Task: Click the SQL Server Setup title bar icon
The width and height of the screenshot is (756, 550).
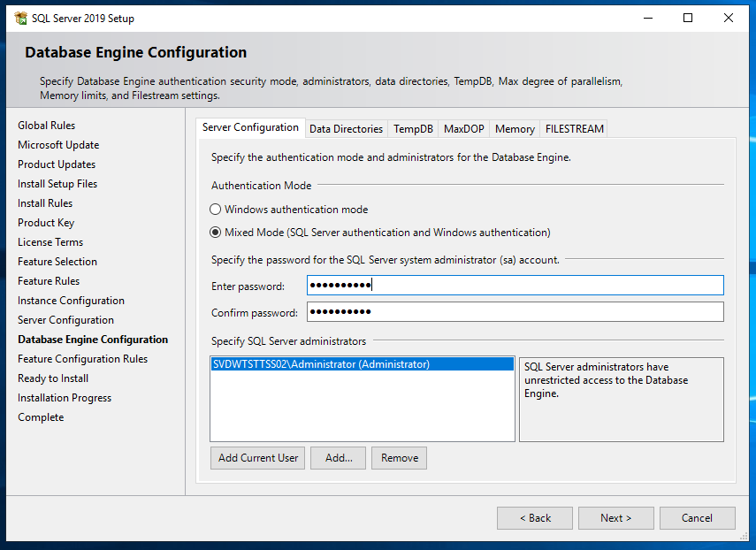Action: tap(20, 19)
